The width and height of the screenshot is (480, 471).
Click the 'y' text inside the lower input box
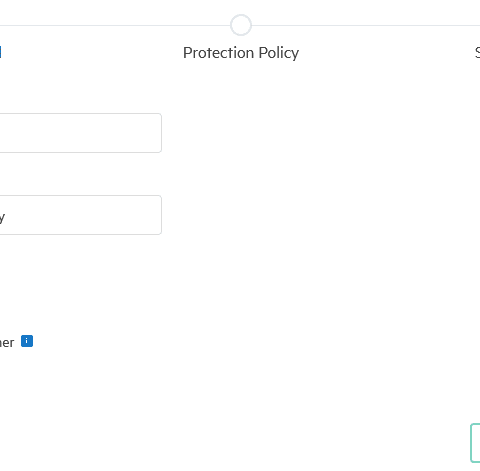click(2, 218)
